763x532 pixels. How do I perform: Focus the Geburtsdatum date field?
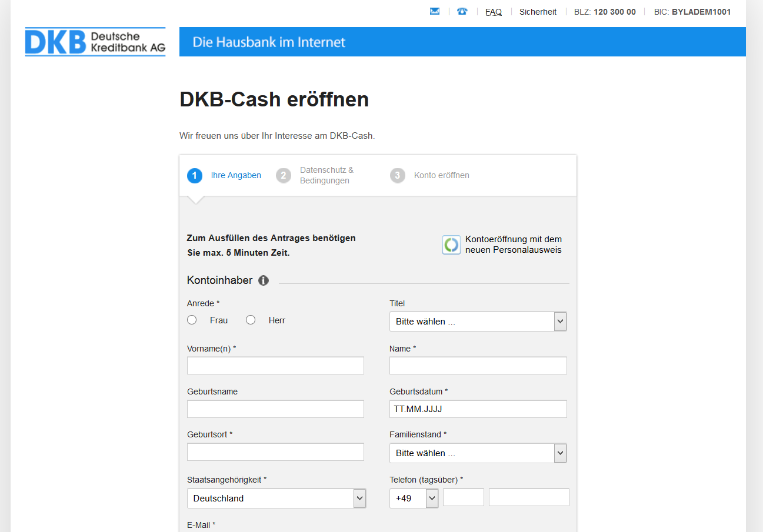click(x=478, y=409)
